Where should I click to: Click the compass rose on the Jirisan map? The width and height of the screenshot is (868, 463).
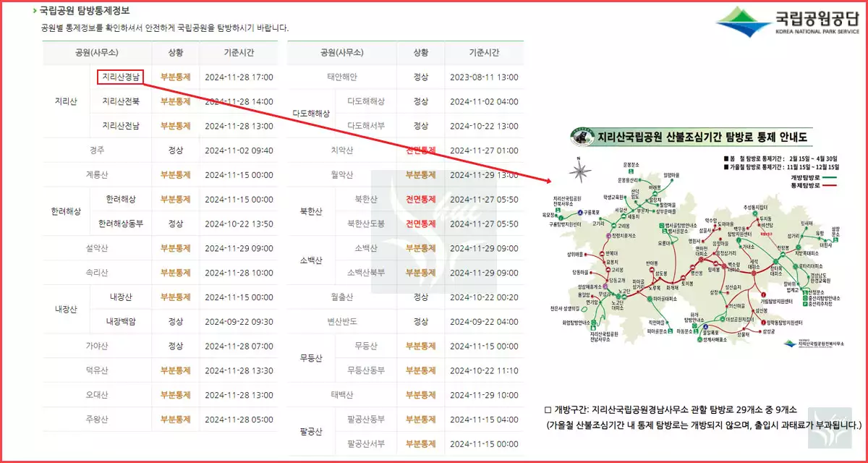click(x=579, y=170)
